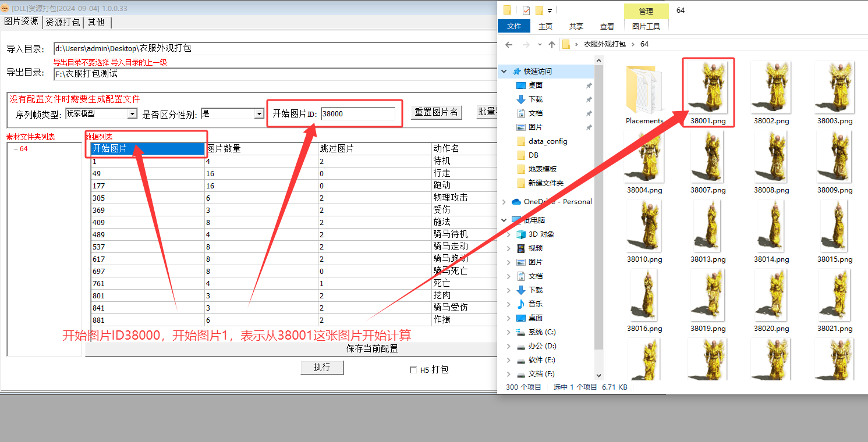Click the up-one-level arrow in Explorer
The height and width of the screenshot is (442, 868).
click(x=552, y=45)
